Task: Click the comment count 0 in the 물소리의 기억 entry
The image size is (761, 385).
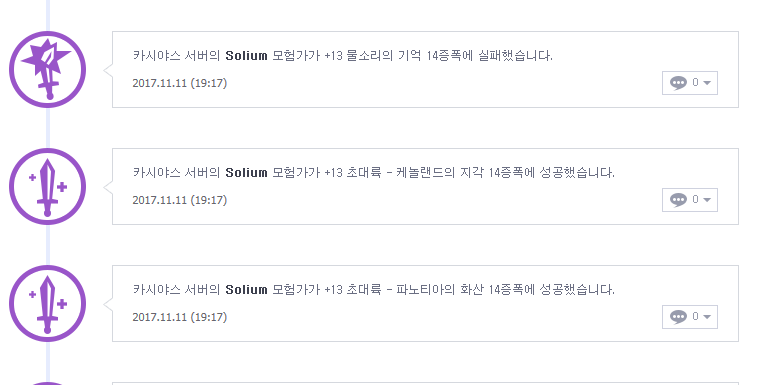Action: coord(695,83)
